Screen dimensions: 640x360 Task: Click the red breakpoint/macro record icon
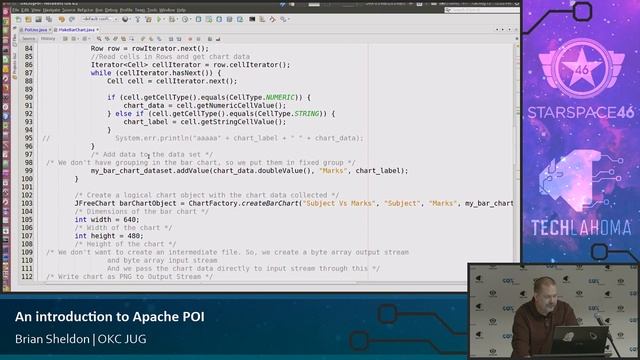pyautogui.click(x=190, y=39)
